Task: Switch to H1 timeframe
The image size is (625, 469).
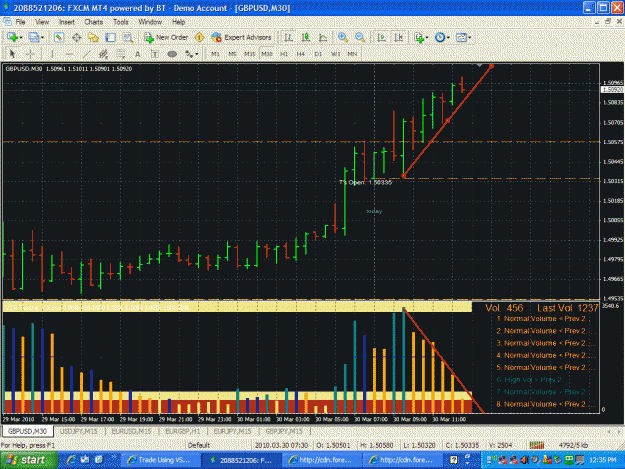Action: [284, 54]
